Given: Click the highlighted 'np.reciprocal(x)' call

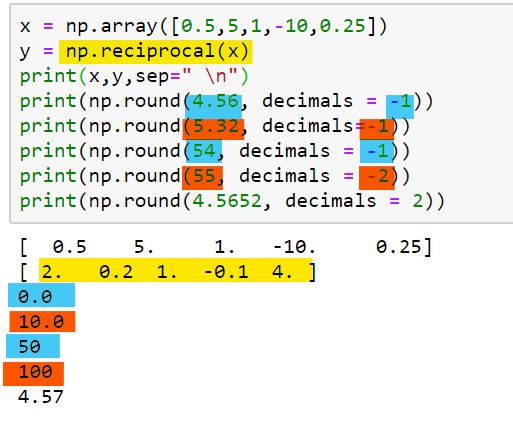Looking at the screenshot, I should coord(156,52).
